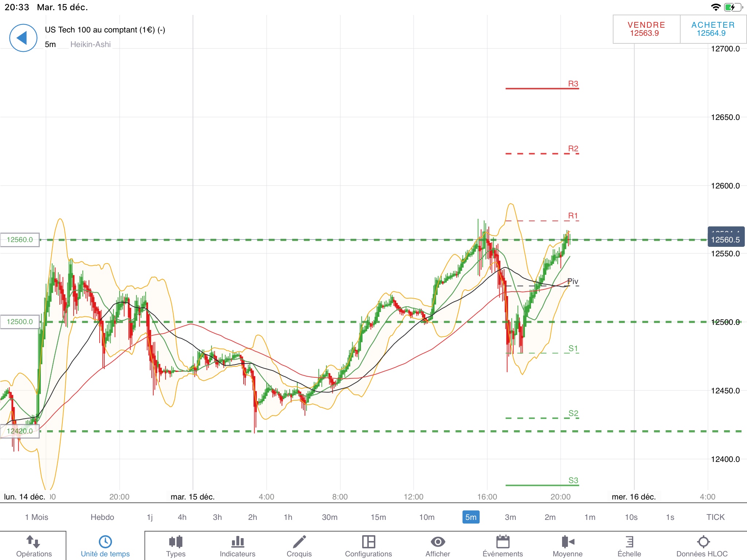
Task: Switch timeframe to TICK
Action: (x=715, y=517)
